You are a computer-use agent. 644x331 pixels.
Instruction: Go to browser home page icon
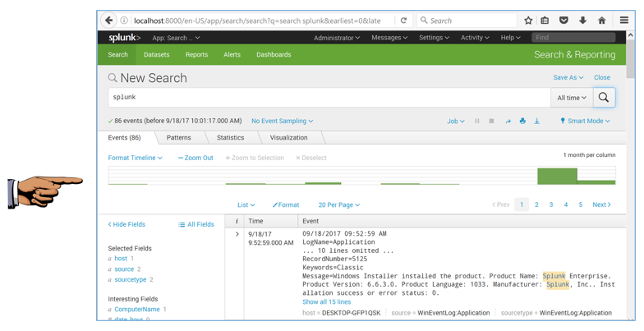pyautogui.click(x=601, y=20)
